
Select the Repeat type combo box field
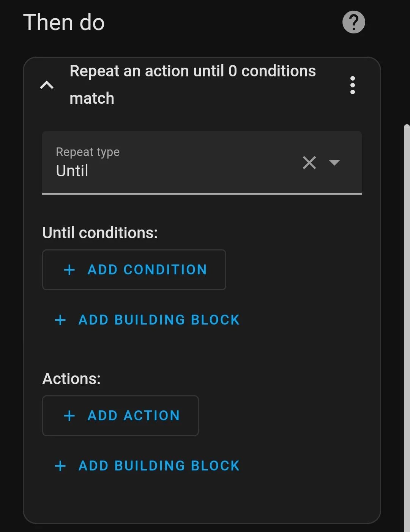171,163
